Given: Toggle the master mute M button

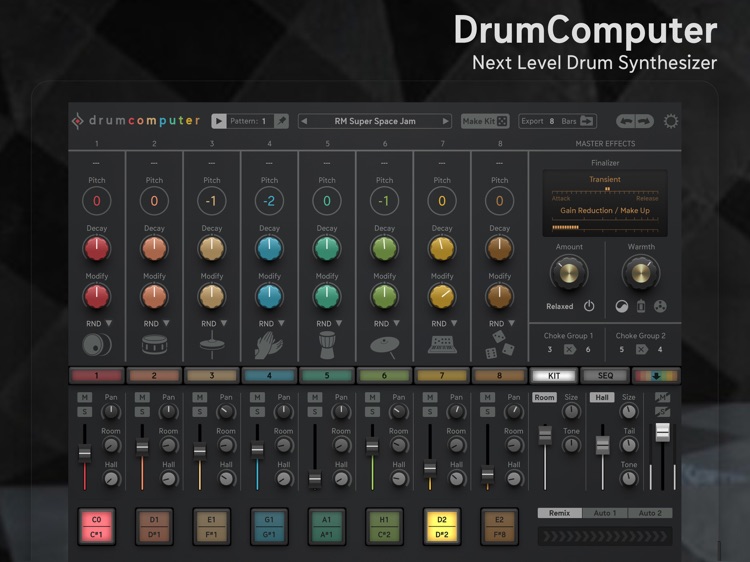Looking at the screenshot, I should 662,397.
